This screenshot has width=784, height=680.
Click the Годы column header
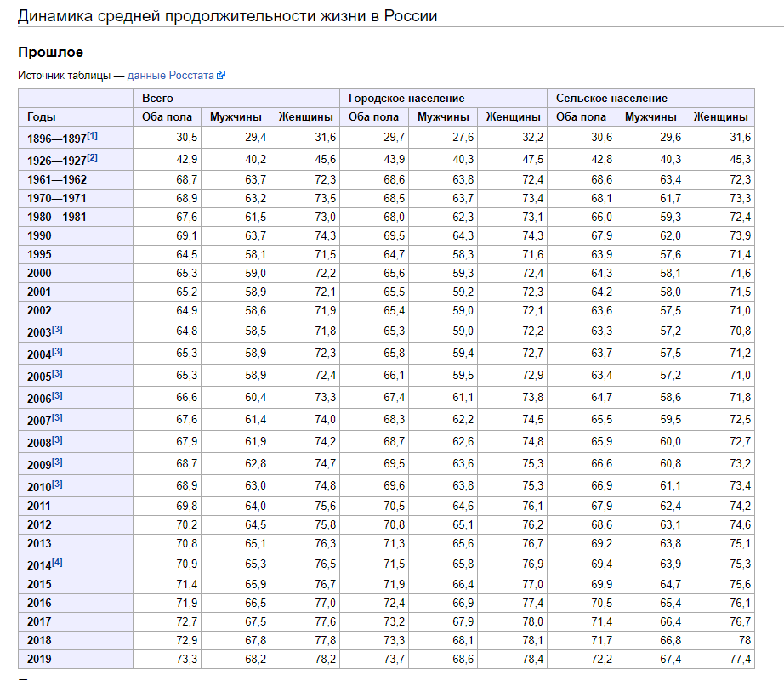(41, 117)
